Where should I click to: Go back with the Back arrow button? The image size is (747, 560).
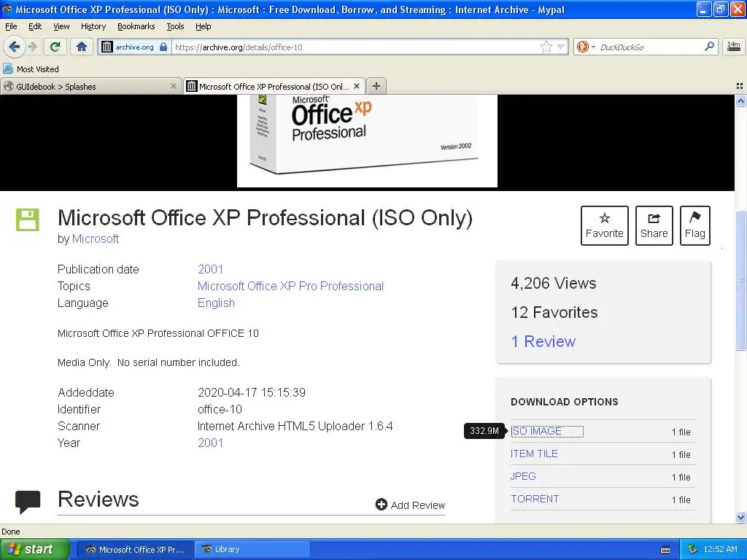click(x=14, y=47)
